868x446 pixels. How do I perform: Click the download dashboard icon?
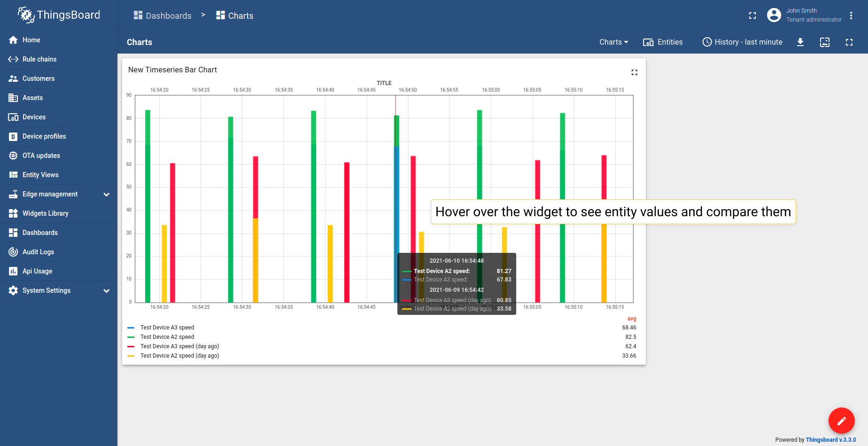800,42
